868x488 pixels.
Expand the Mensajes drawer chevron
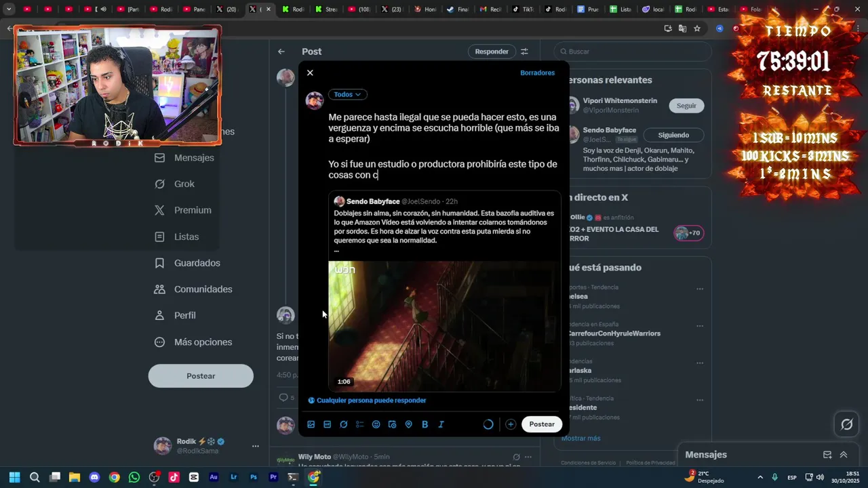click(x=844, y=455)
